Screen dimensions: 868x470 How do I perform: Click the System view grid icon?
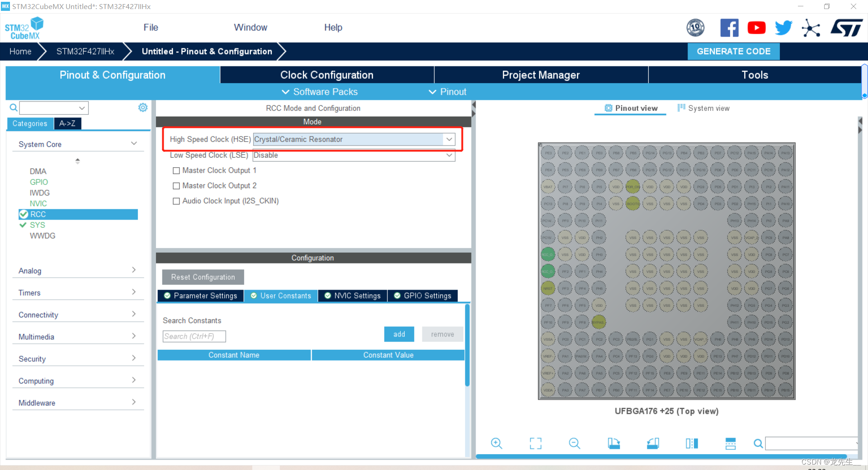click(x=681, y=108)
